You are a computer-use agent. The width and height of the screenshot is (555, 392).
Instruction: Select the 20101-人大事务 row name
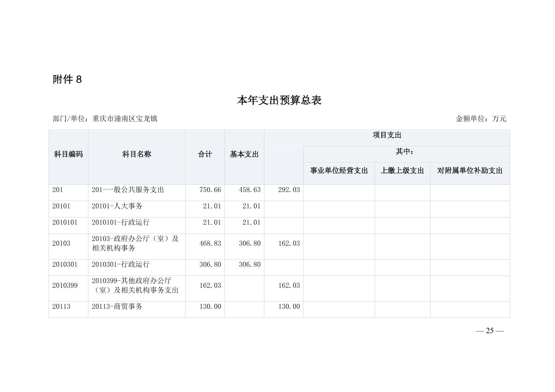click(x=117, y=206)
